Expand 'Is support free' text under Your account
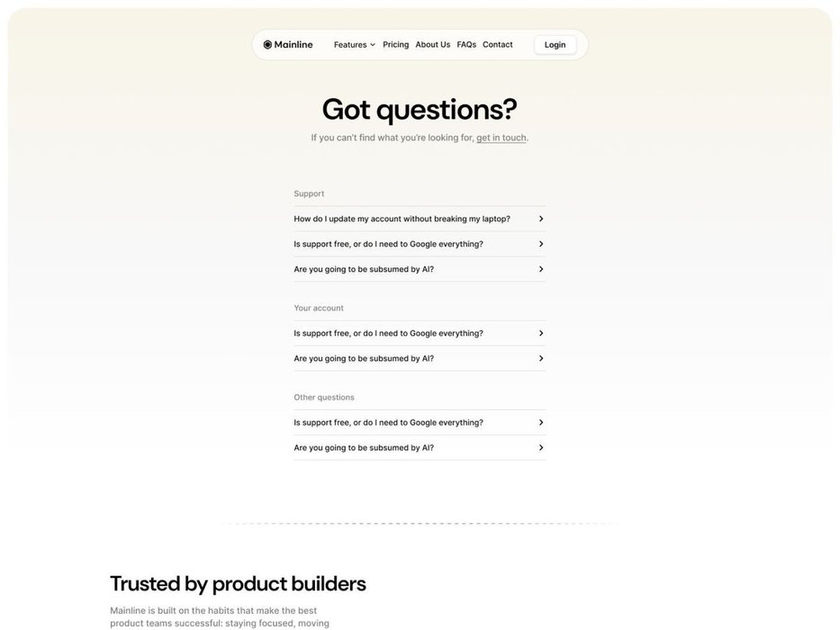Screen dimensions: 840x630 click(x=388, y=333)
